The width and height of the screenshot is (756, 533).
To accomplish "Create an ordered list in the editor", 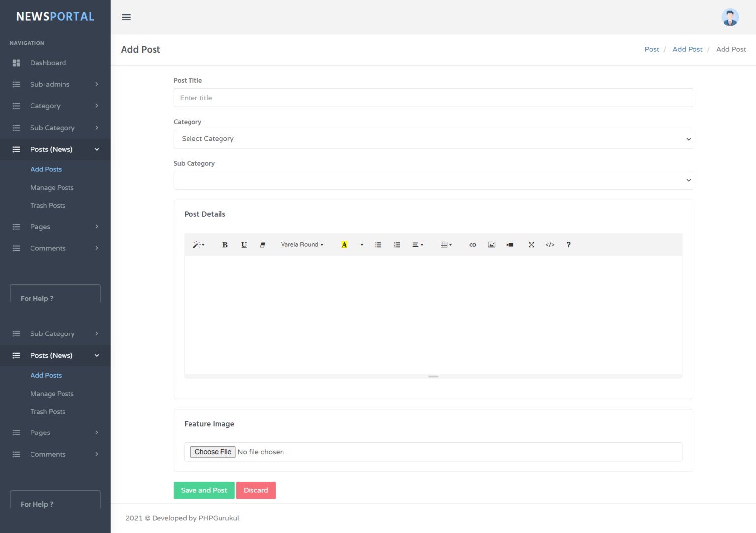I will (x=397, y=244).
